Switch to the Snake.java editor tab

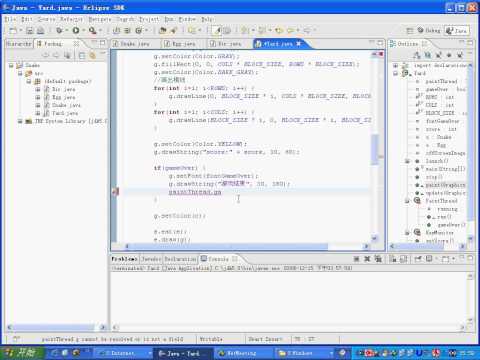pyautogui.click(x=131, y=44)
